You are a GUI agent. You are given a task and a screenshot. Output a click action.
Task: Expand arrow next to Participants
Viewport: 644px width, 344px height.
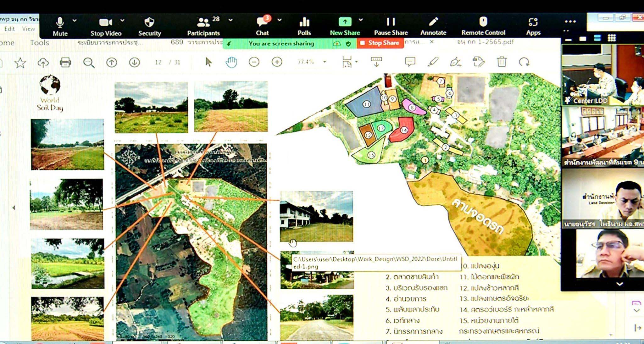230,20
